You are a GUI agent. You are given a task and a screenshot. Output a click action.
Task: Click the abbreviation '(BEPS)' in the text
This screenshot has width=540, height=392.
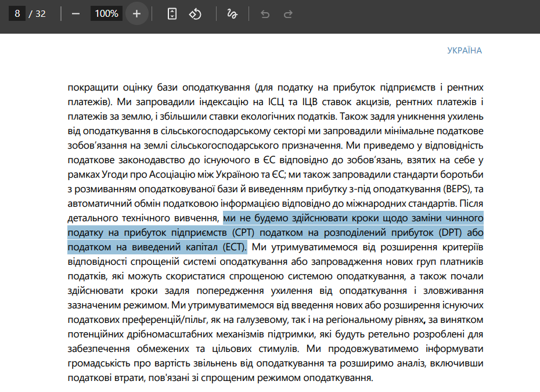[458, 189]
